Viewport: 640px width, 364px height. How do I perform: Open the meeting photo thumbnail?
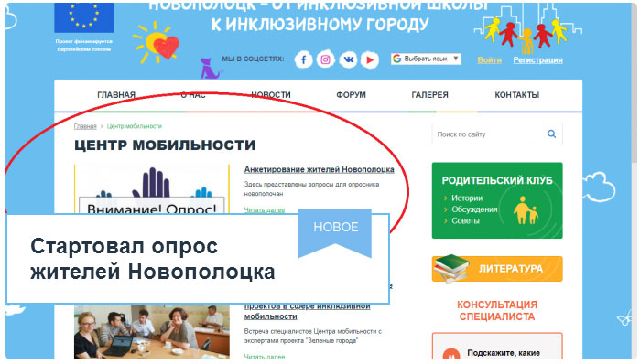pyautogui.click(x=152, y=331)
